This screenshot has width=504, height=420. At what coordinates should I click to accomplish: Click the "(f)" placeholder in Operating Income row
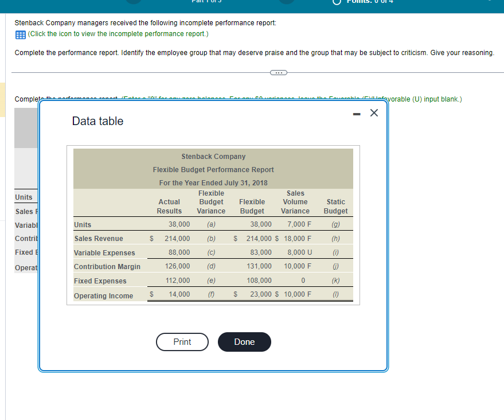coord(211,294)
